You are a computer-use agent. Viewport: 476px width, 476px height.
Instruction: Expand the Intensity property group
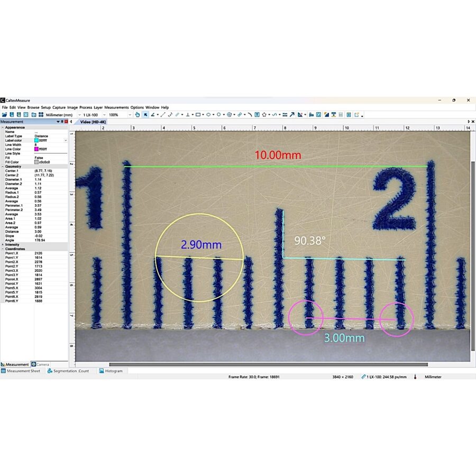(x=3, y=244)
